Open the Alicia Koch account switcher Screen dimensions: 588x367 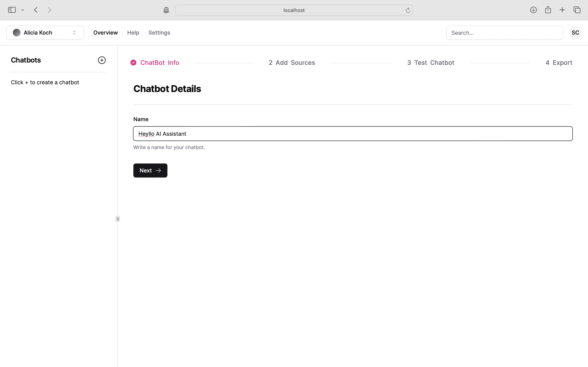[45, 33]
